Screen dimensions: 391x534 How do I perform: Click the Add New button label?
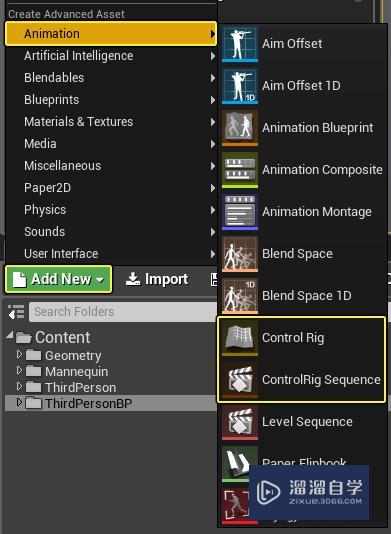61,279
